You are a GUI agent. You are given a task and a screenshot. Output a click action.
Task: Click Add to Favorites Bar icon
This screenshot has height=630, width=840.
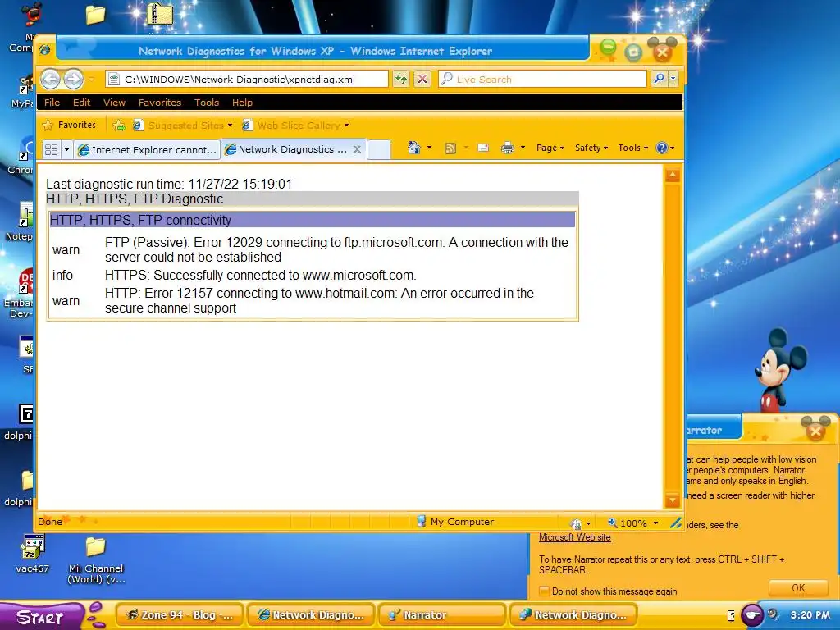click(119, 126)
